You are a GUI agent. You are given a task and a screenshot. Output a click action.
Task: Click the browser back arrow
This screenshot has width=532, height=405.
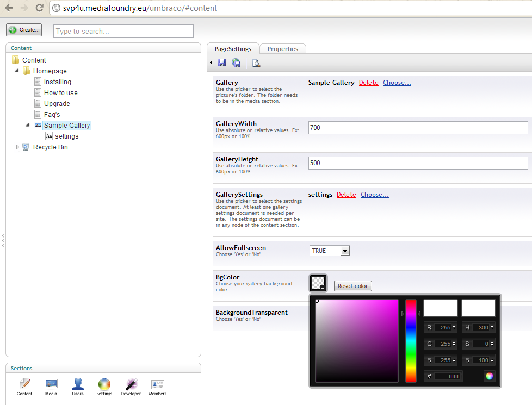click(9, 8)
